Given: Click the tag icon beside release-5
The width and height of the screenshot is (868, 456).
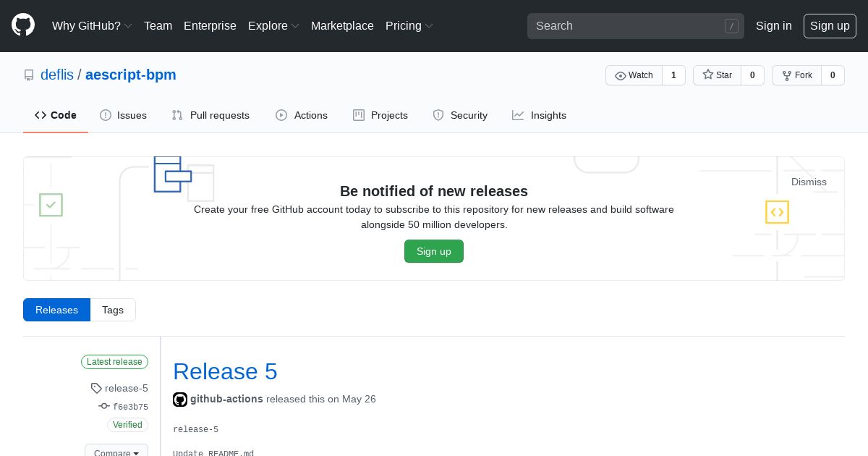Looking at the screenshot, I should point(96,389).
